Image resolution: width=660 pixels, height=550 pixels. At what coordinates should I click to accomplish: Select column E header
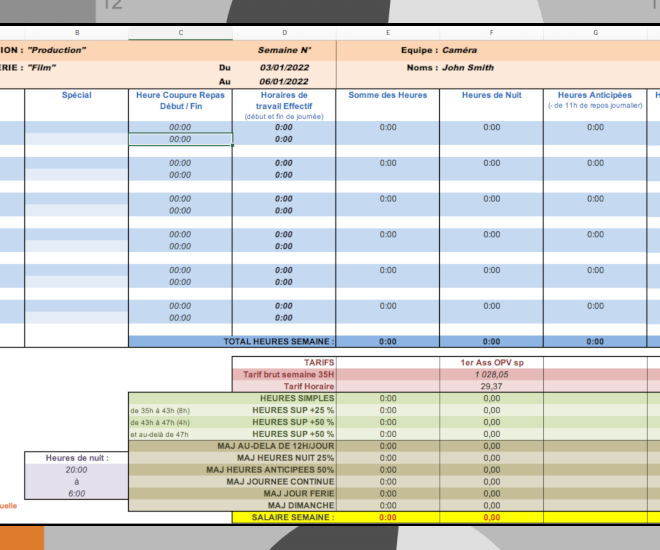click(x=388, y=33)
